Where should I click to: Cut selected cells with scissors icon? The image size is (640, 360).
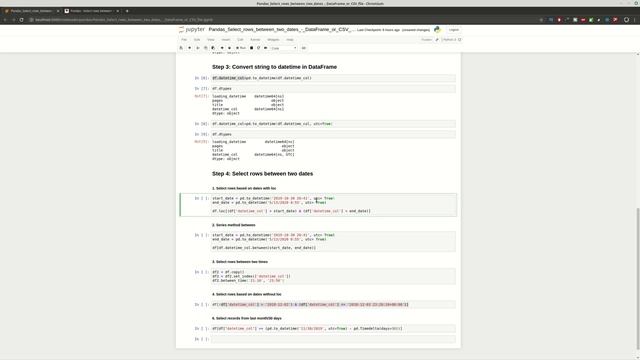198,48
